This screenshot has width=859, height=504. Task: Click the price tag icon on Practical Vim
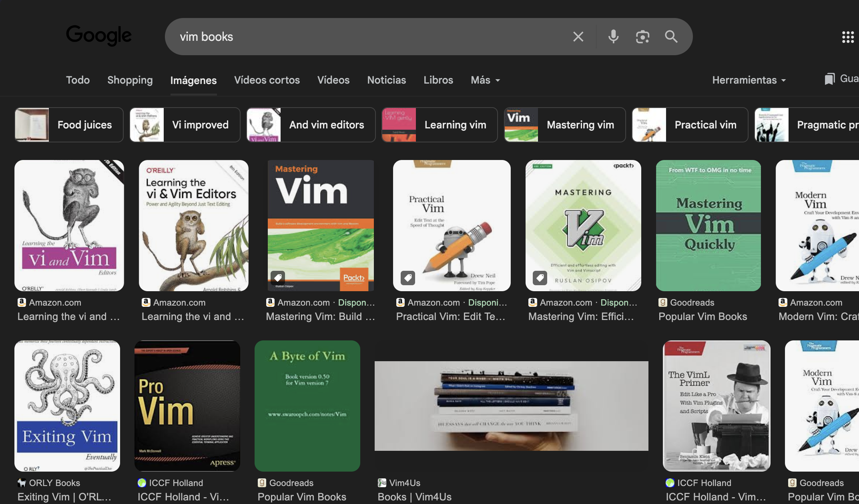pos(407,277)
